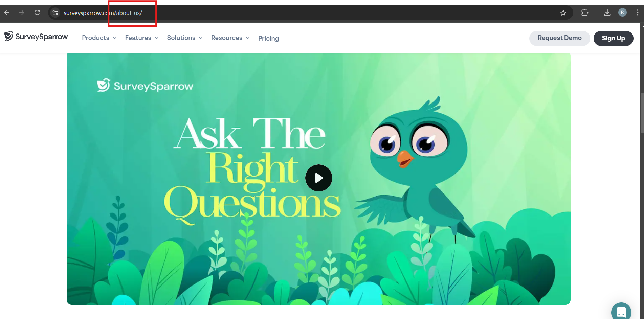Reload the page with refresh icon
The image size is (644, 319).
37,13
